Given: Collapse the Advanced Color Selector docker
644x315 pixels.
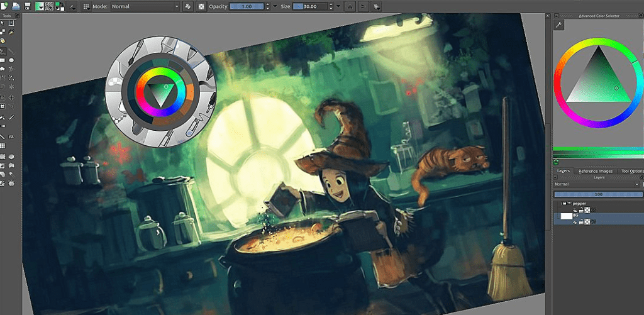Looking at the screenshot, I should (557, 16).
